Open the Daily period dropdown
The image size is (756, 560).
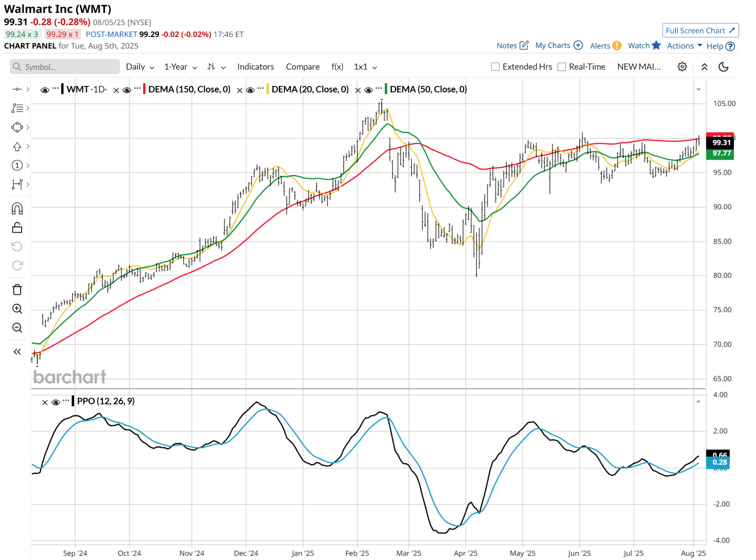140,67
